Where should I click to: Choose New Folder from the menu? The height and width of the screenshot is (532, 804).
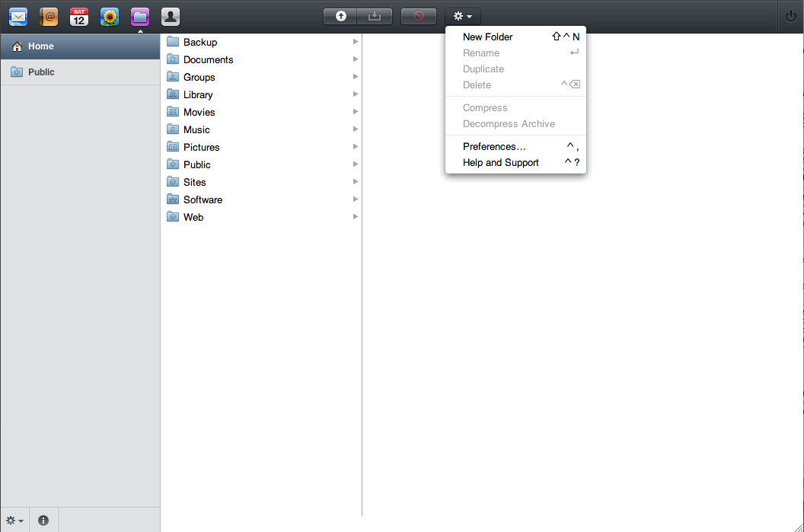point(516,37)
